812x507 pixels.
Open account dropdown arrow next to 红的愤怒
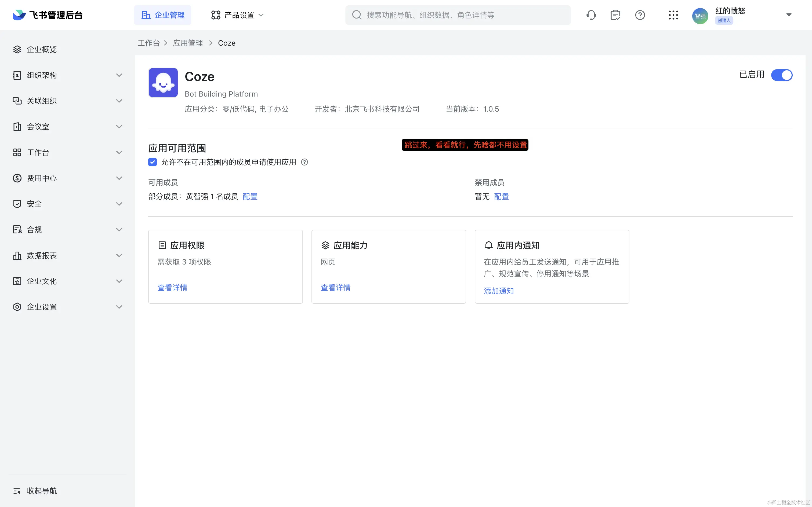tap(789, 15)
